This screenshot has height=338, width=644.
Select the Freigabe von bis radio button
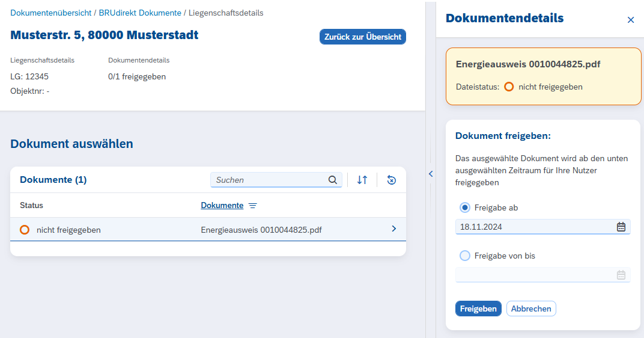tap(465, 256)
